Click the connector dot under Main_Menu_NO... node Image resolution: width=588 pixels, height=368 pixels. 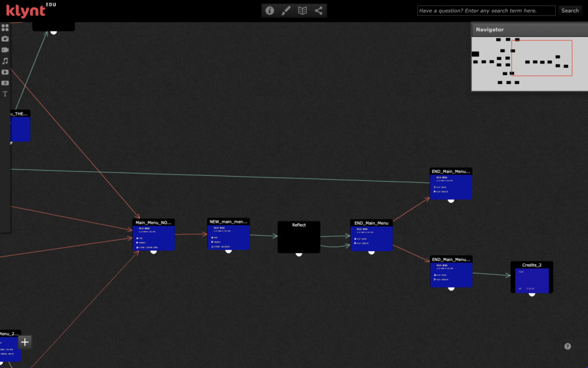pyautogui.click(x=153, y=252)
